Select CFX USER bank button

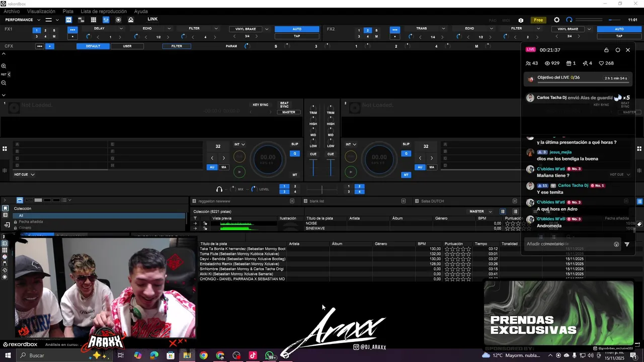pyautogui.click(x=127, y=46)
